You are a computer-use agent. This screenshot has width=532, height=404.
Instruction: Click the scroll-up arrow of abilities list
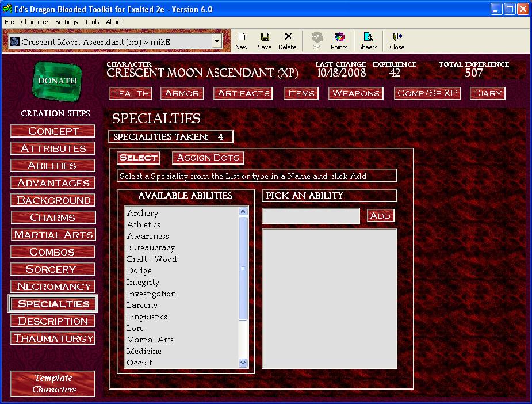point(243,212)
